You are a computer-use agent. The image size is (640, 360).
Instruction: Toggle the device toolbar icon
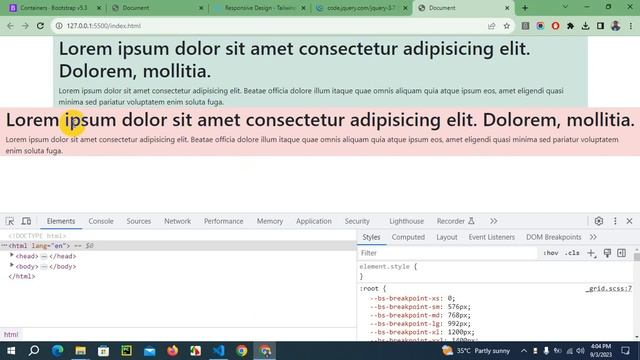(x=26, y=221)
